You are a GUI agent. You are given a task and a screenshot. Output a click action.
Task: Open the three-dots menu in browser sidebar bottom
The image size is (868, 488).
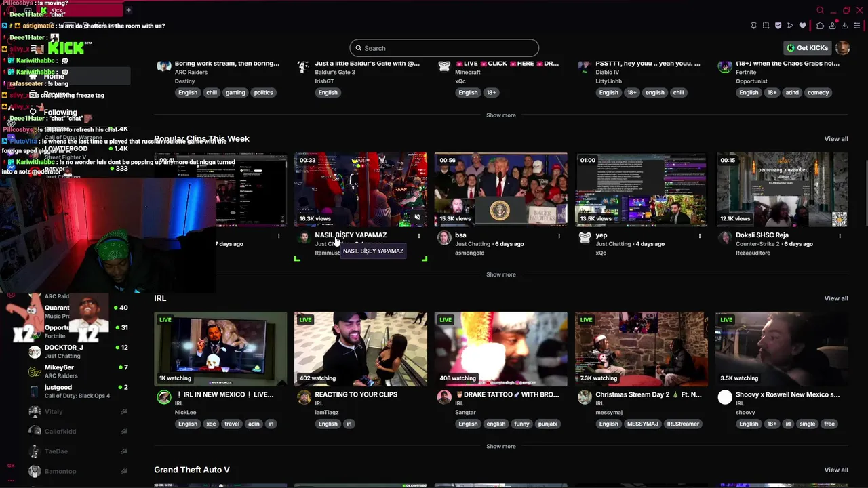(x=11, y=479)
